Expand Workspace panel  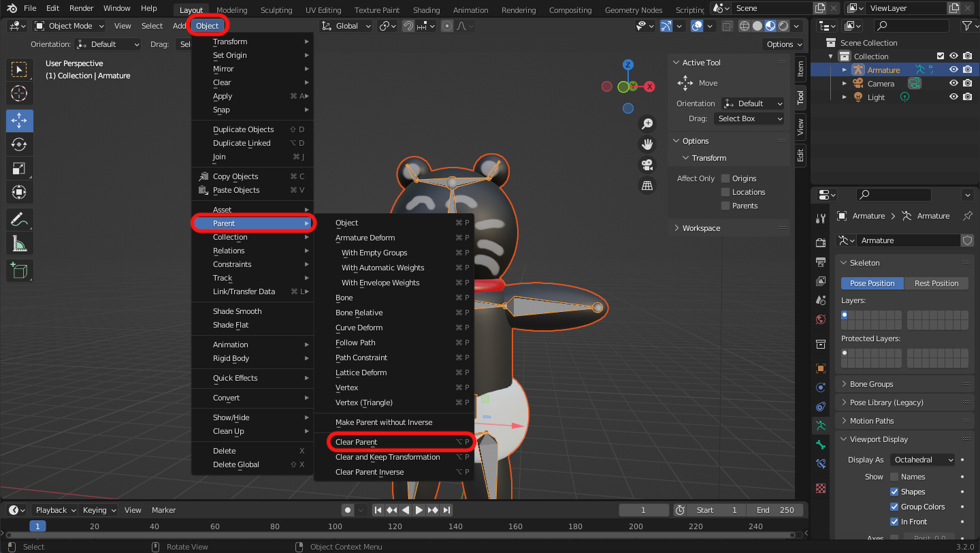(x=729, y=228)
